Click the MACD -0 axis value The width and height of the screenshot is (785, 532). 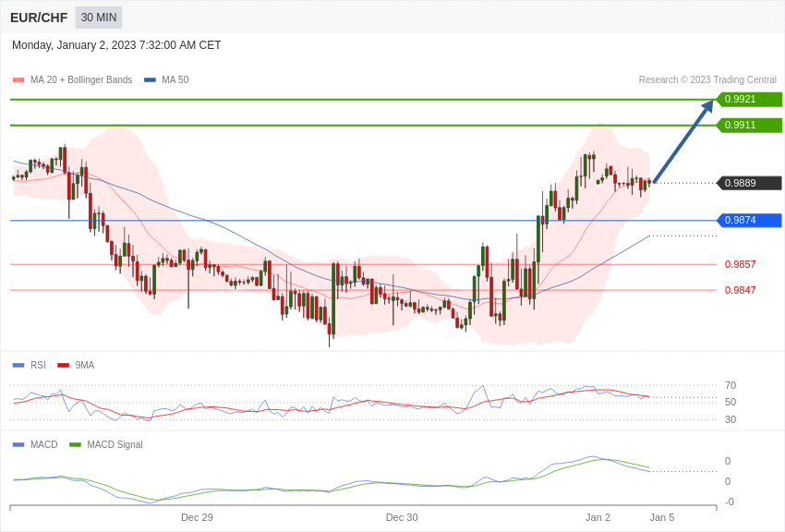tap(729, 502)
